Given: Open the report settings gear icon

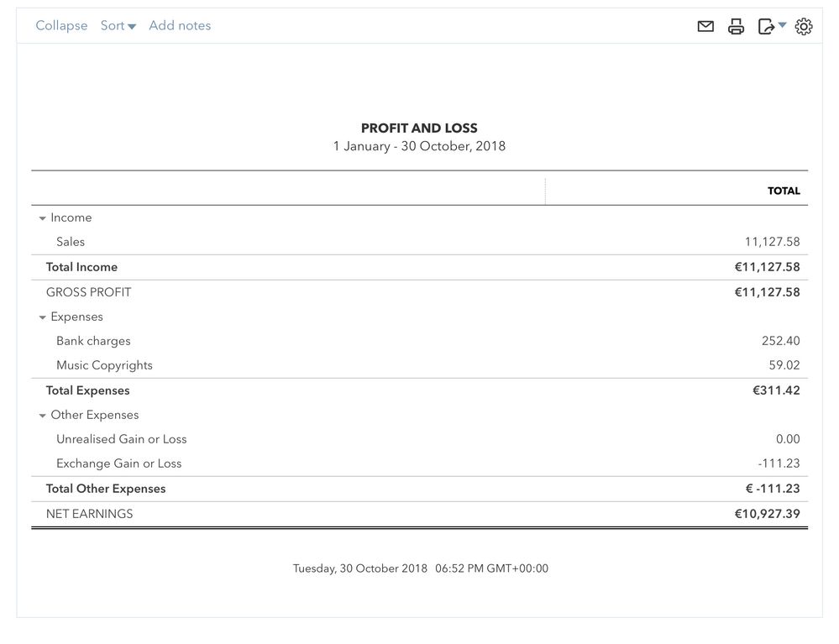Looking at the screenshot, I should coord(804,27).
